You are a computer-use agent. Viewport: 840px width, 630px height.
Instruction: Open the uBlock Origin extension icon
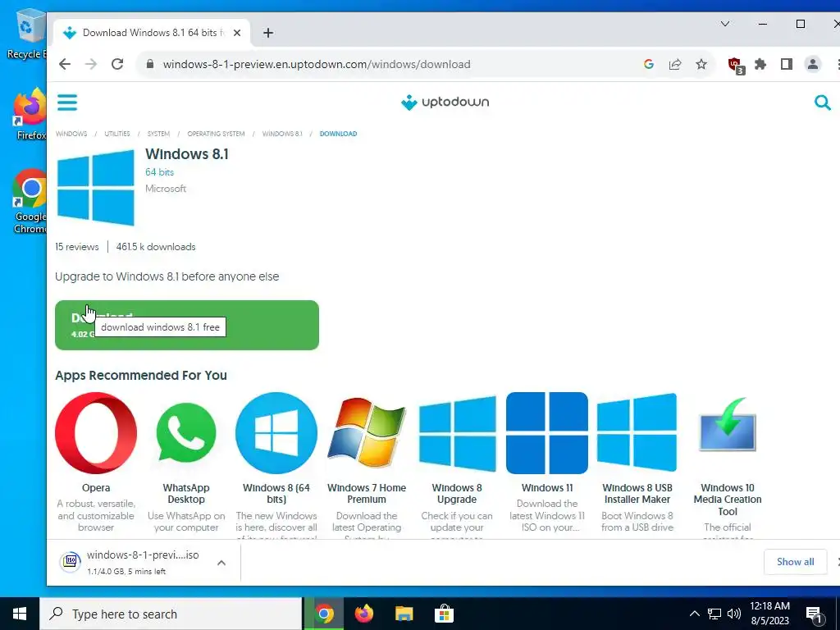736,66
